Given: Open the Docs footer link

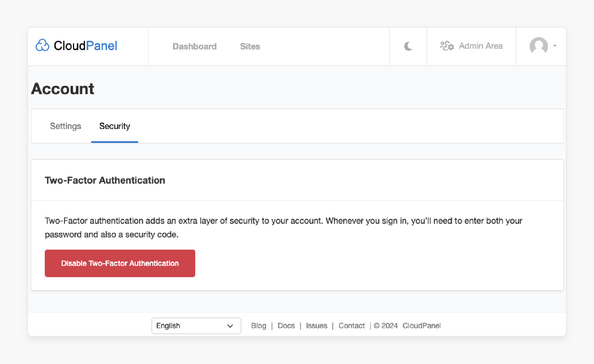Looking at the screenshot, I should [x=286, y=326].
